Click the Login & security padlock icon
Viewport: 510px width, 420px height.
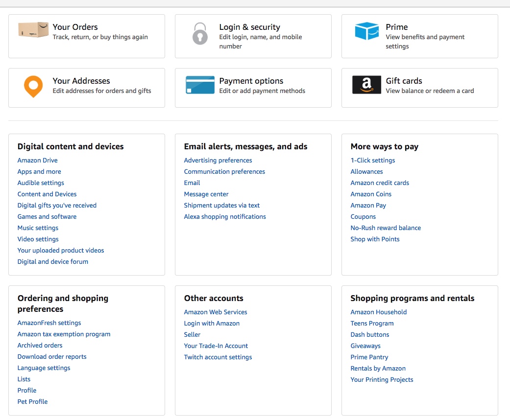tap(200, 33)
